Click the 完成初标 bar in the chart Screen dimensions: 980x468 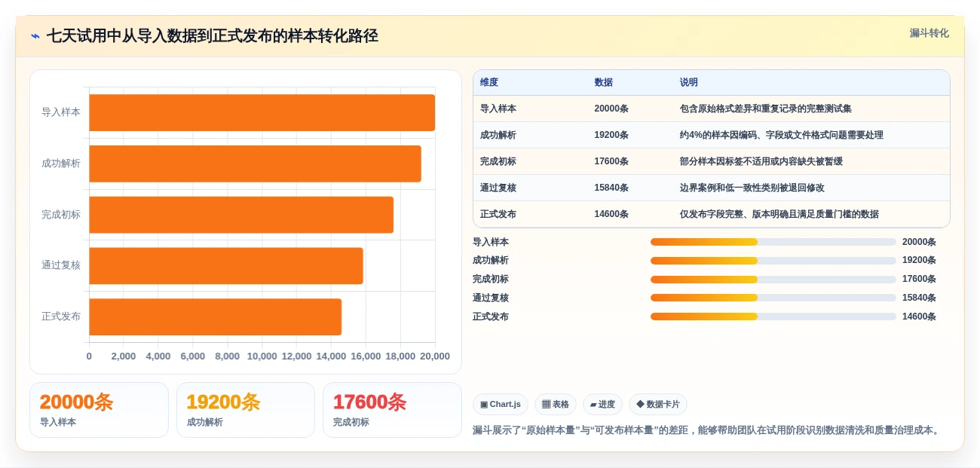(x=241, y=215)
